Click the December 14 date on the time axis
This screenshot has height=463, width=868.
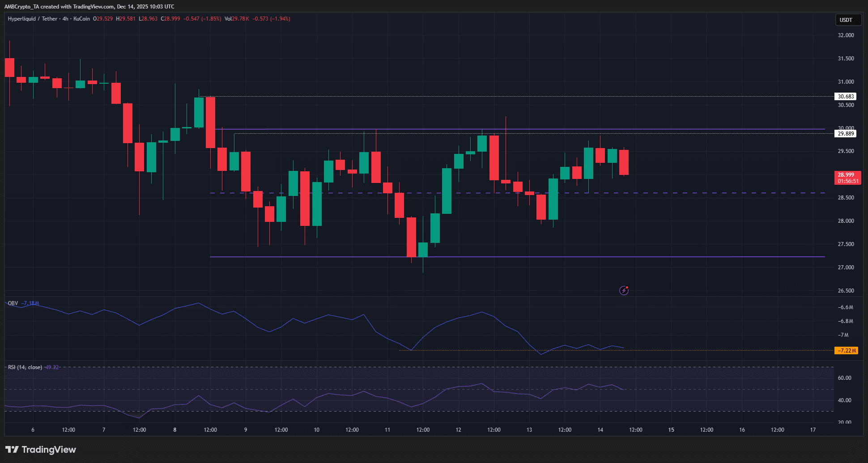click(600, 429)
